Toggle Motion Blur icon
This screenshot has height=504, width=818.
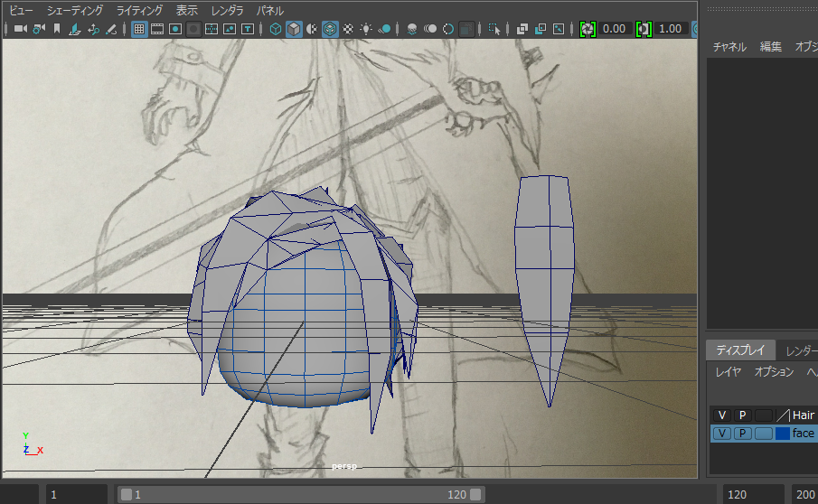coord(430,29)
